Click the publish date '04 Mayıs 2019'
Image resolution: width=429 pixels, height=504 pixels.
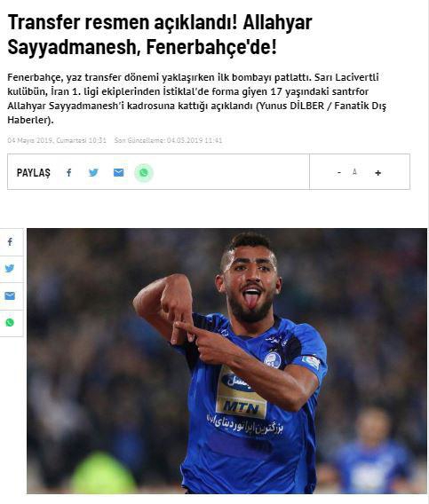(30, 140)
